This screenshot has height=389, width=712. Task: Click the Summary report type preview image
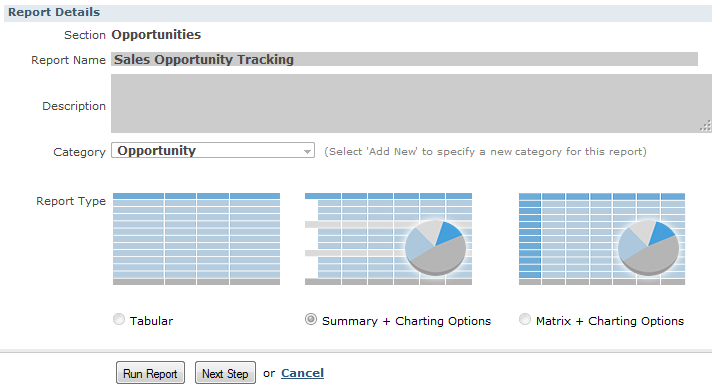[x=388, y=239]
